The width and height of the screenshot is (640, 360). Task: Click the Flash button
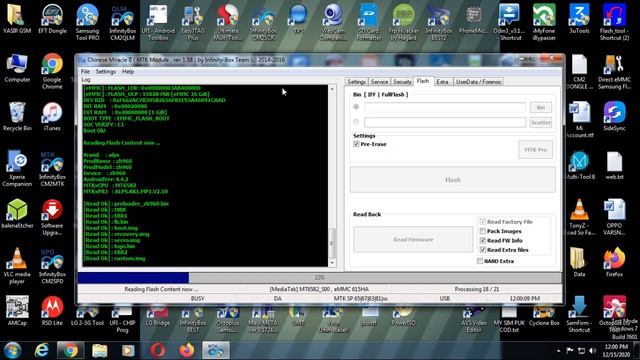coord(453,180)
